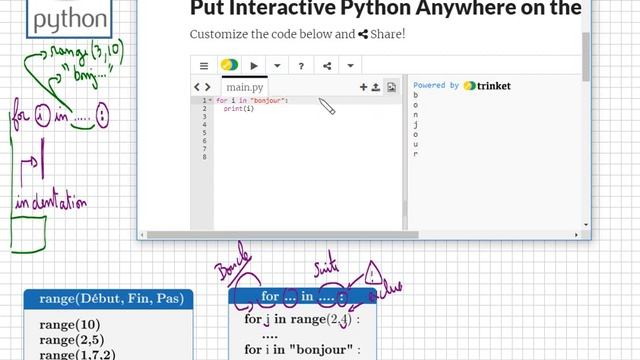This screenshot has height=360, width=640.
Task: Click code line 1 for i in "bonjour"
Action: 252,100
